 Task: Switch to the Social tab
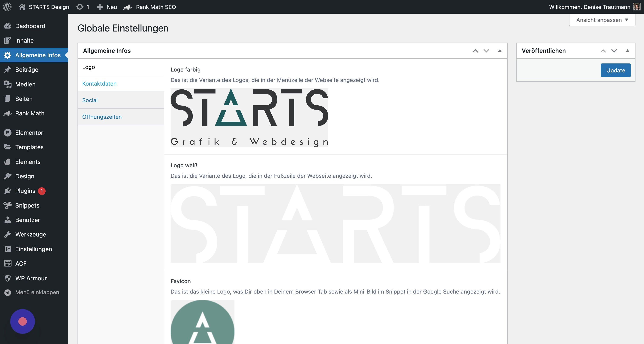121,100
